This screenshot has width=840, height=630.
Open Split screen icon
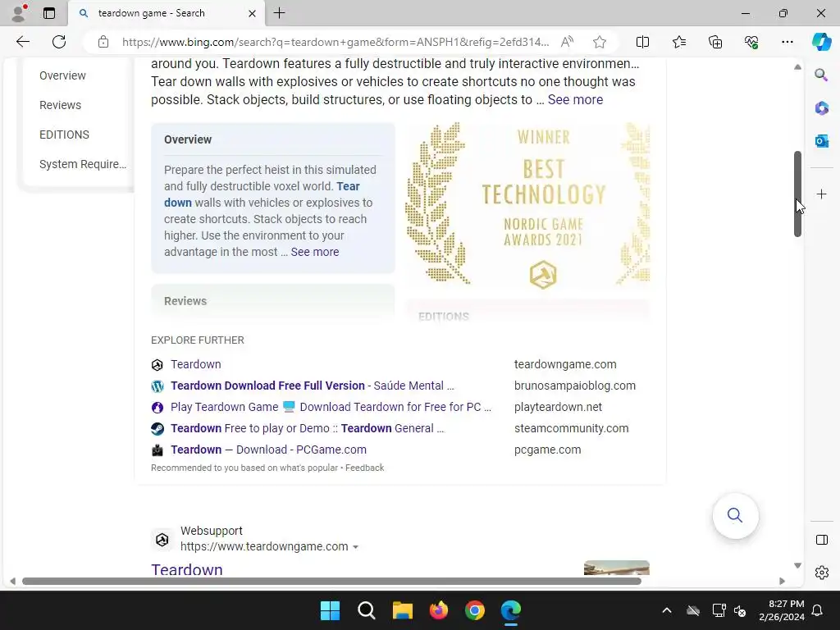coord(642,42)
